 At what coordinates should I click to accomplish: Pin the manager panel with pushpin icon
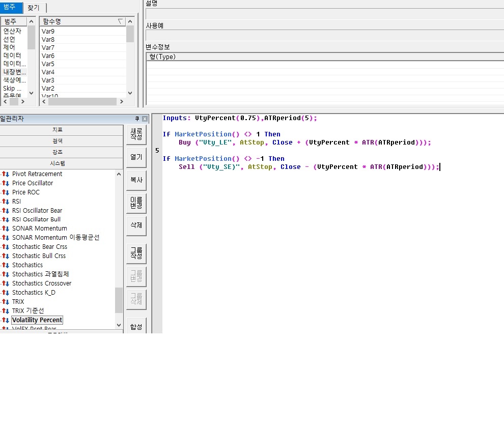pyautogui.click(x=137, y=119)
